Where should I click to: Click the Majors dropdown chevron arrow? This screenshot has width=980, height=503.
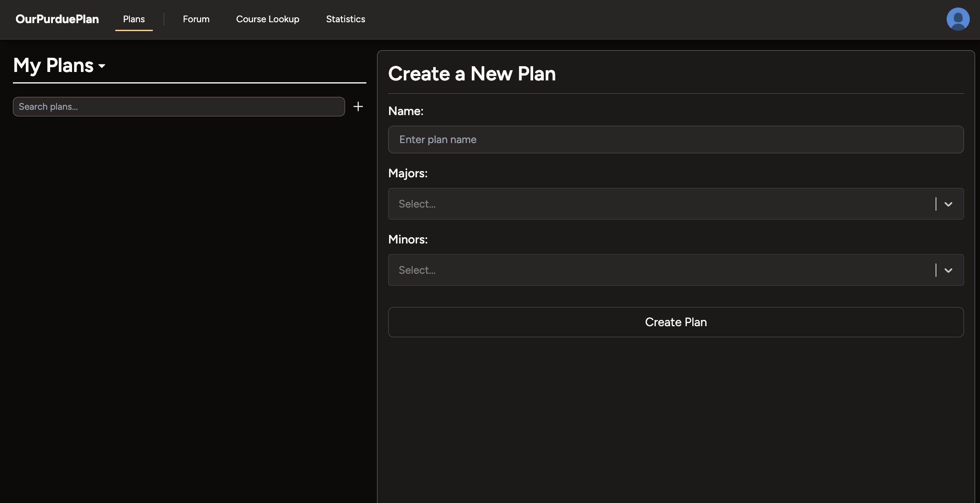point(948,204)
